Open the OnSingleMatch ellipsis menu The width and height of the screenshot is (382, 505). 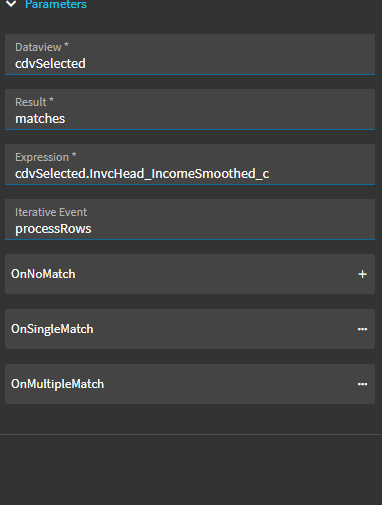point(362,329)
